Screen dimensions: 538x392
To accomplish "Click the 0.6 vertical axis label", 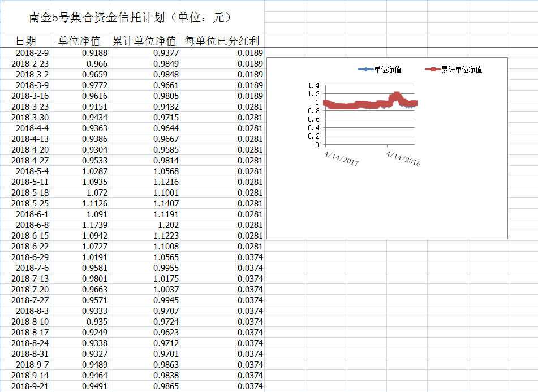I will [313, 119].
